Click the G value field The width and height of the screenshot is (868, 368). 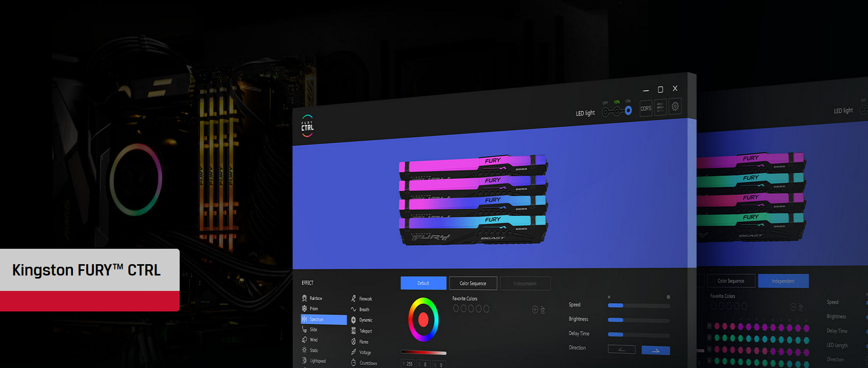[x=422, y=364]
